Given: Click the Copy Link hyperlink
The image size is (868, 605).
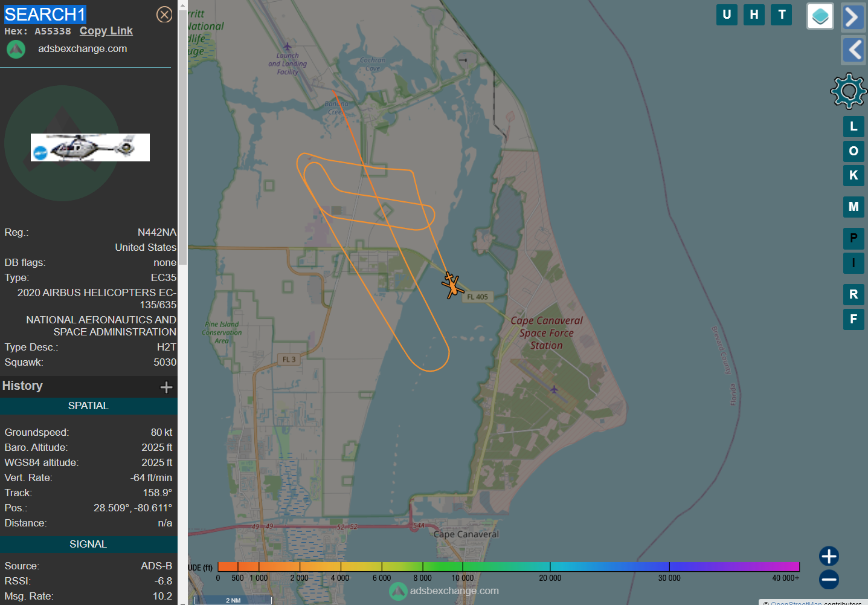Looking at the screenshot, I should (106, 31).
